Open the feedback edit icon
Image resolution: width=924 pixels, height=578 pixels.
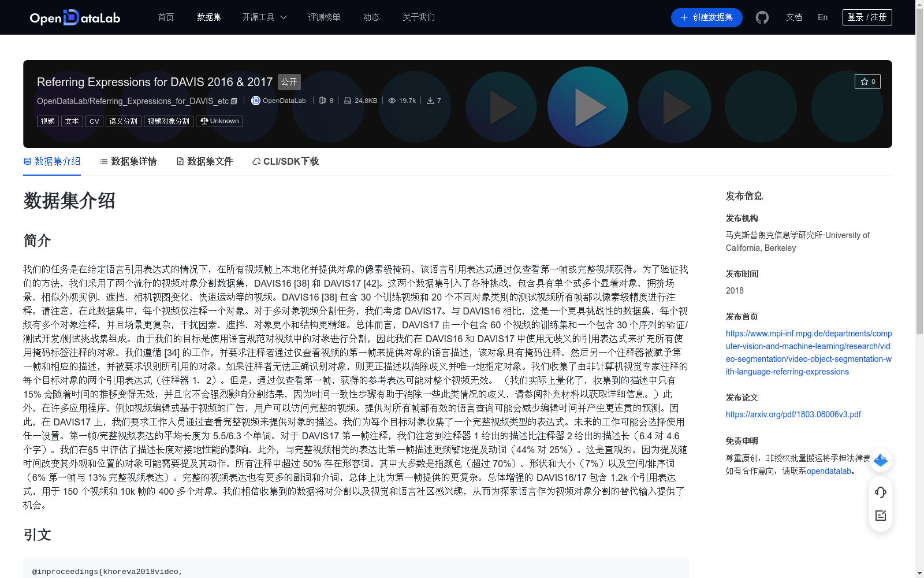pos(881,516)
